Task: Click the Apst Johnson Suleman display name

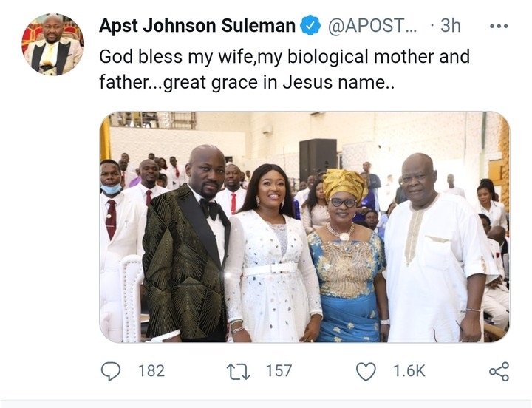Action: pos(197,26)
